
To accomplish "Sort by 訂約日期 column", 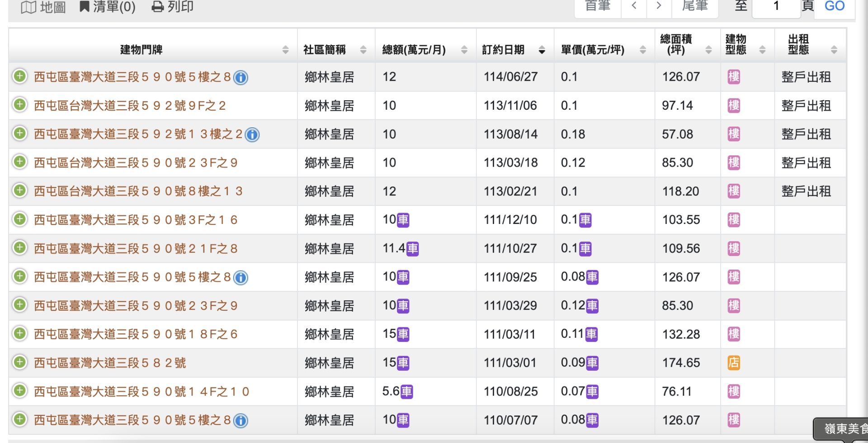I will point(542,50).
